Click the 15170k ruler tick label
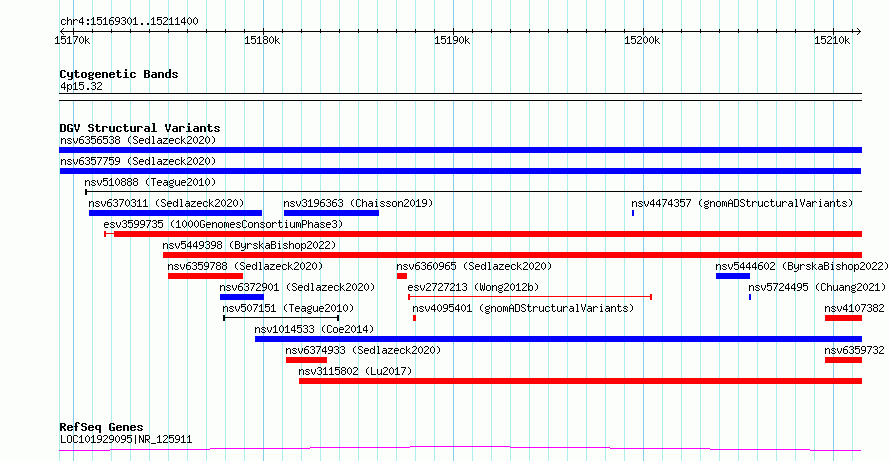Image resolution: width=890 pixels, height=461 pixels. pos(72,41)
